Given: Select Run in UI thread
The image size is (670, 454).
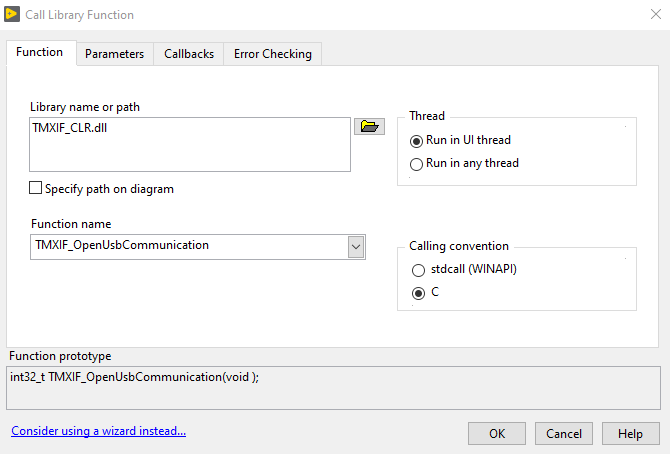Looking at the screenshot, I should coord(417,141).
